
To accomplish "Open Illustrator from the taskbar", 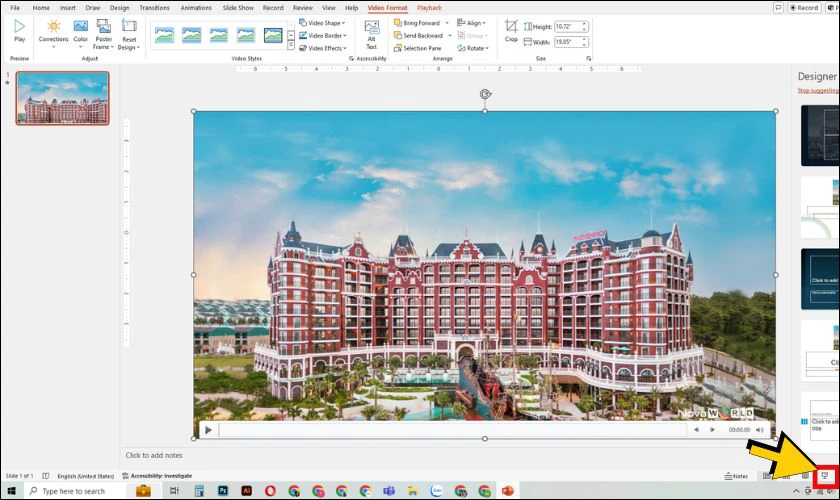I will click(246, 491).
